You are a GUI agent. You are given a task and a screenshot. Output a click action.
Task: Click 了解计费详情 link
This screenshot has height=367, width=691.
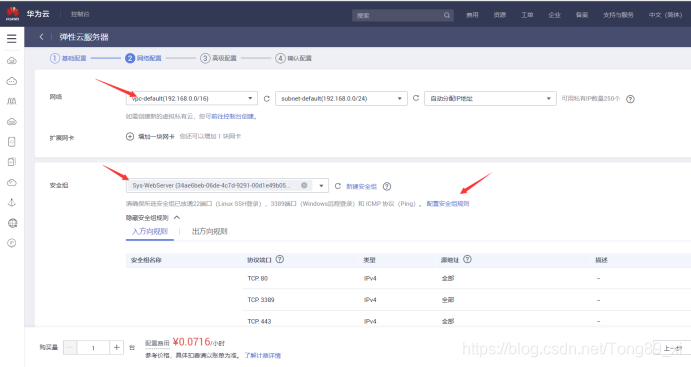point(263,356)
